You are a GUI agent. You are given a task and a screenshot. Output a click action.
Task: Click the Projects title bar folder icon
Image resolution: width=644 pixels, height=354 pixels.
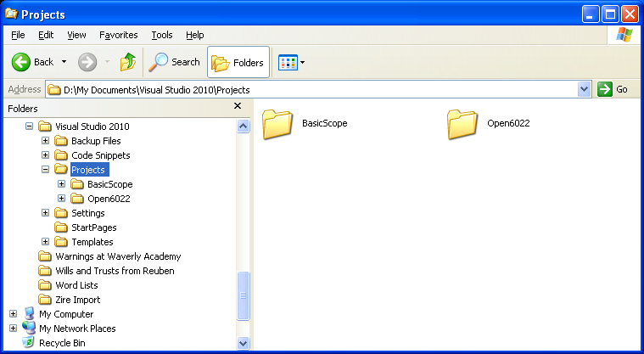point(12,14)
